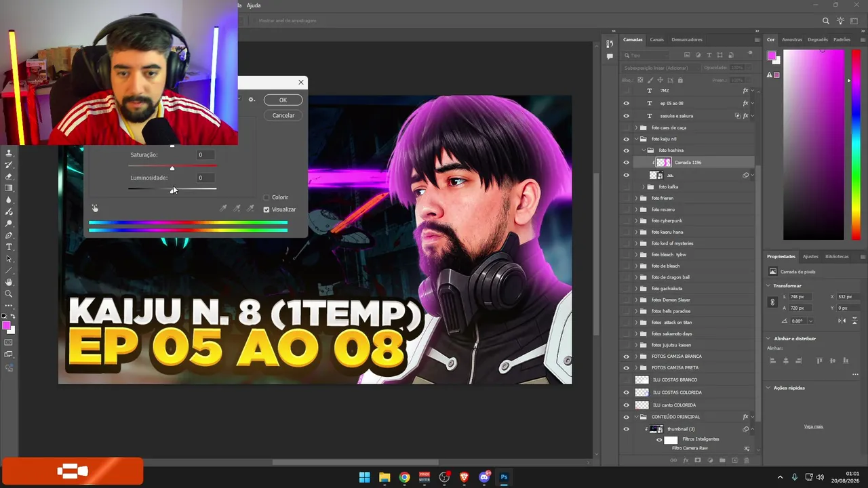Expand the 'fotos Demon Slayer' group
868x488 pixels.
[636, 300]
